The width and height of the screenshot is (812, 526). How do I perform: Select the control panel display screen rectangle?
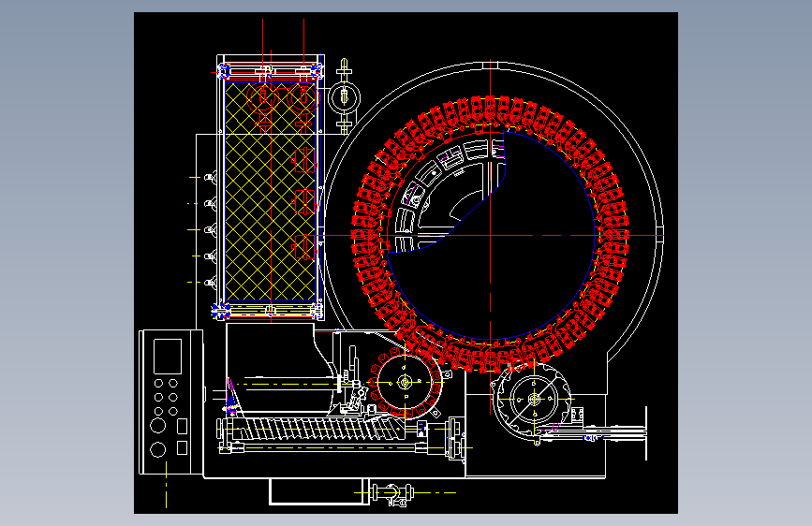(168, 357)
